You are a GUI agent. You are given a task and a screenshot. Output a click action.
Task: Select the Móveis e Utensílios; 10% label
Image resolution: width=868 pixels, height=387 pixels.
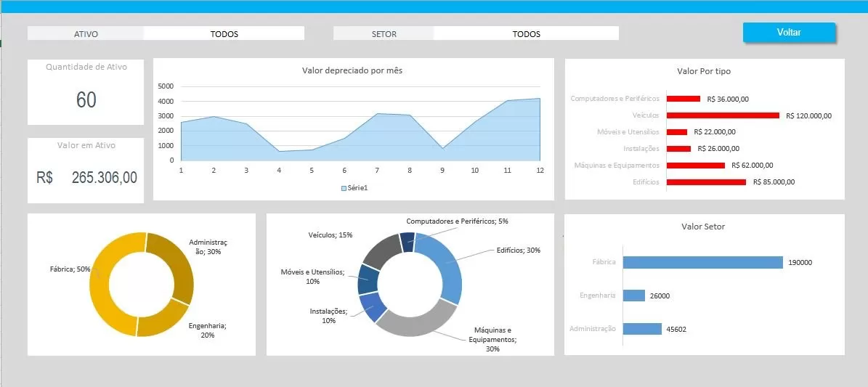tap(313, 277)
